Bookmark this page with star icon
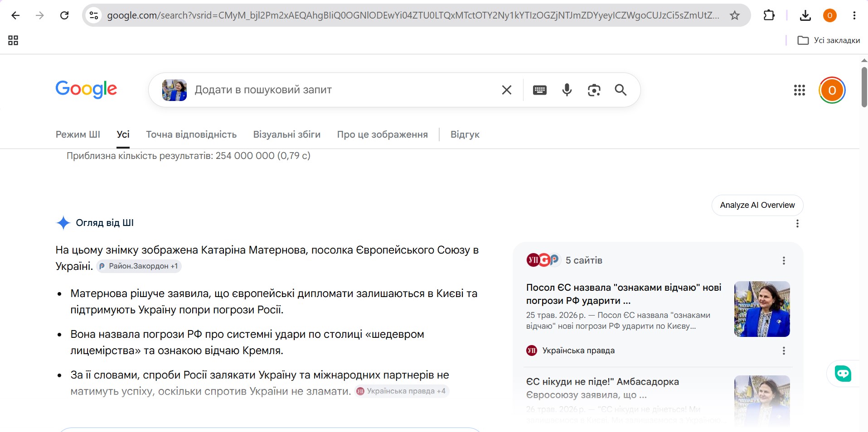 pos(735,15)
